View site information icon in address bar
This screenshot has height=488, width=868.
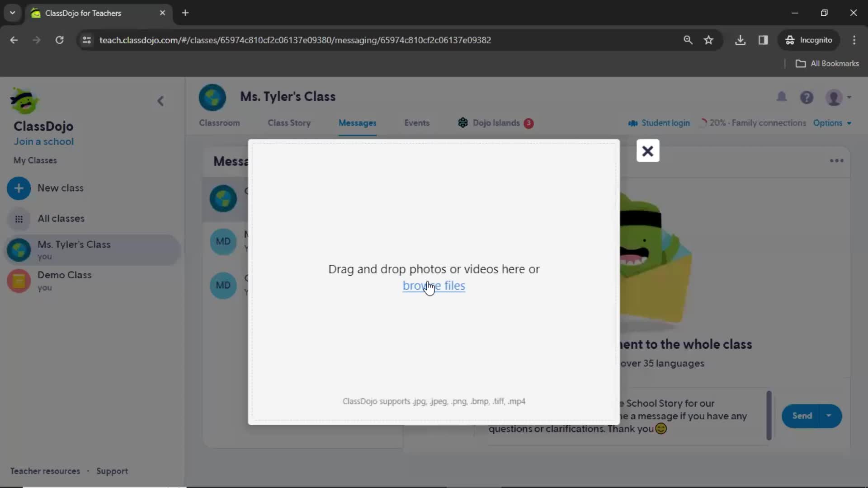[x=87, y=40]
